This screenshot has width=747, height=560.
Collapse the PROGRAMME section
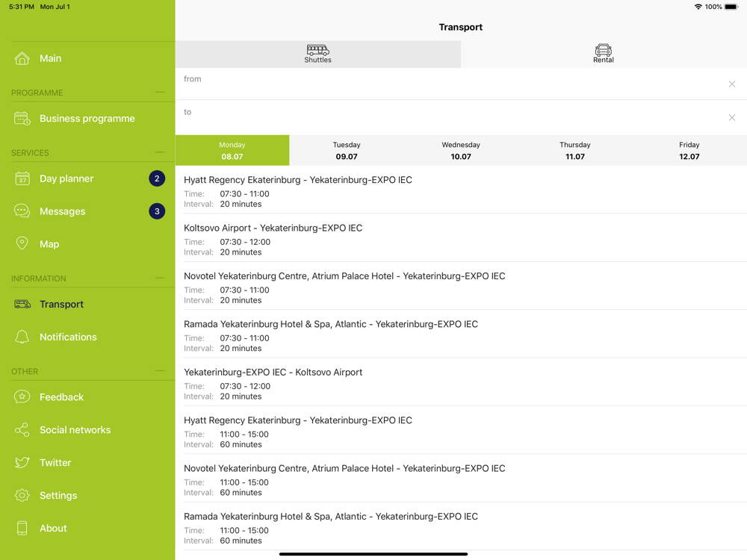point(160,93)
